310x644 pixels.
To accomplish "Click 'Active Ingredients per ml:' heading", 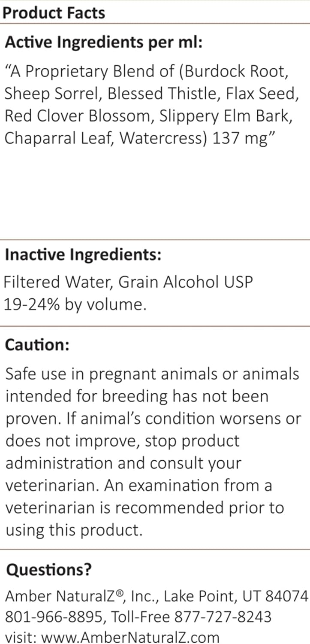I will (103, 43).
